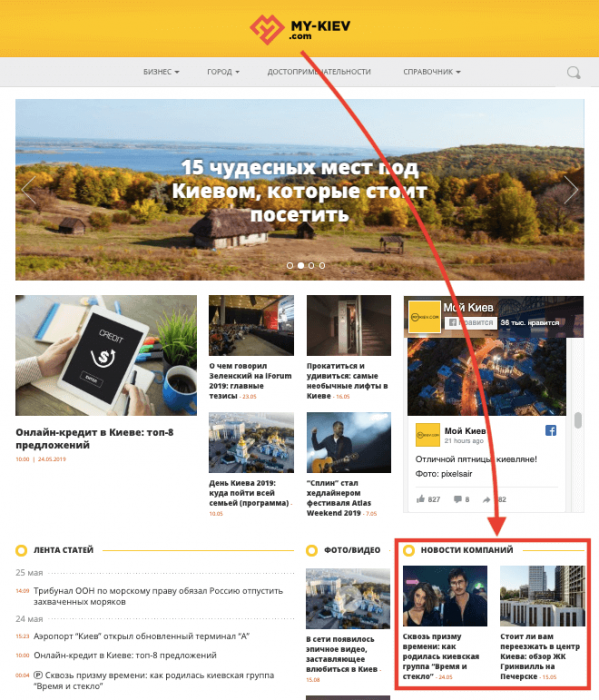Open Стоит ли вам переезжать в центр Киева
Image resolution: width=599 pixels, height=700 pixels.
coord(540,656)
